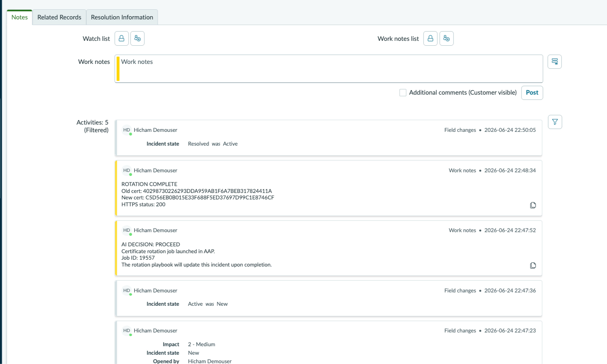Unlock the Watch list field
The image size is (607, 364).
[x=121, y=38]
